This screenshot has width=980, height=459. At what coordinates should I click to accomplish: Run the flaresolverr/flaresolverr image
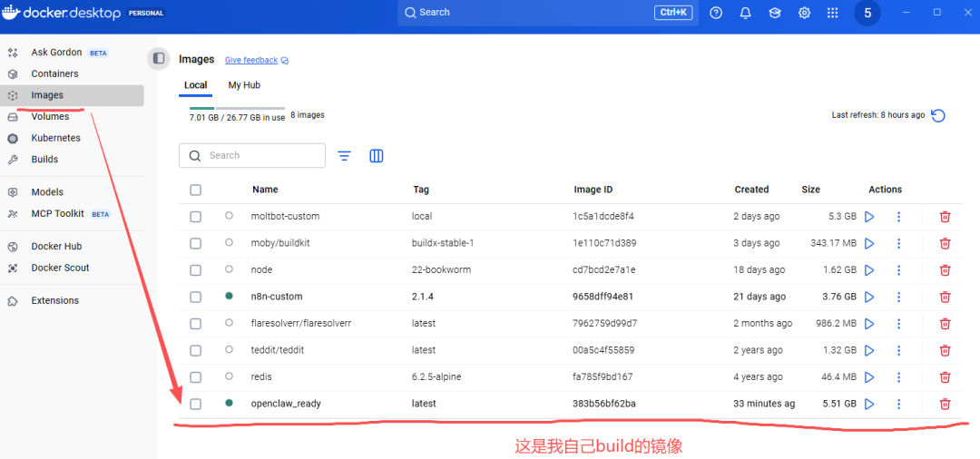[x=868, y=324]
